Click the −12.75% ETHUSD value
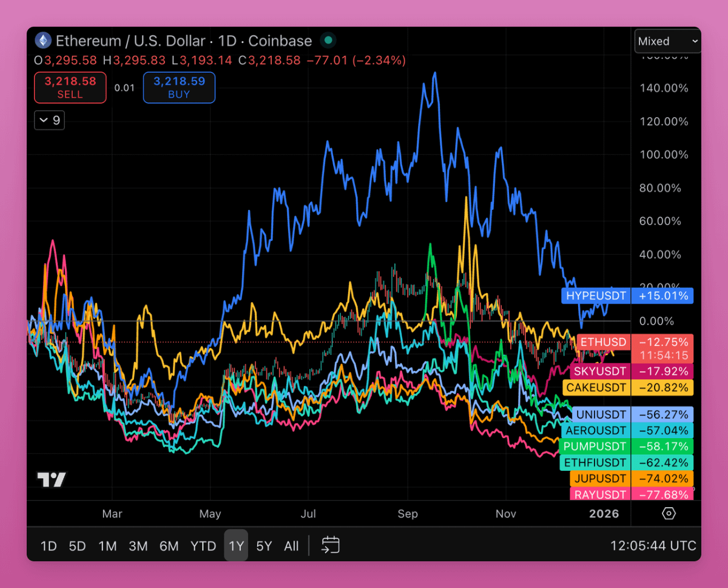Viewport: 728px width, 588px height. (x=664, y=342)
